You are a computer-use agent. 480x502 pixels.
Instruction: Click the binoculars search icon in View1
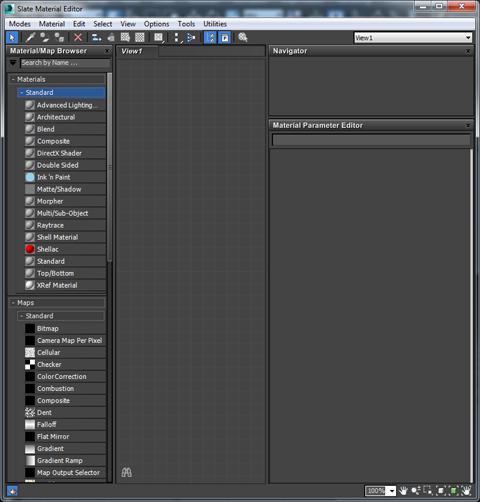click(126, 472)
